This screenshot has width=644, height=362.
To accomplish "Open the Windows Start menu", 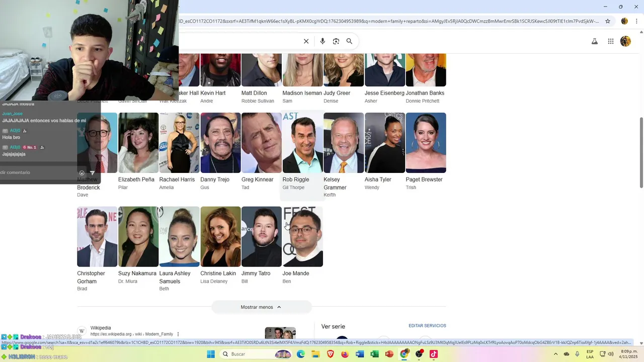I will (211, 354).
